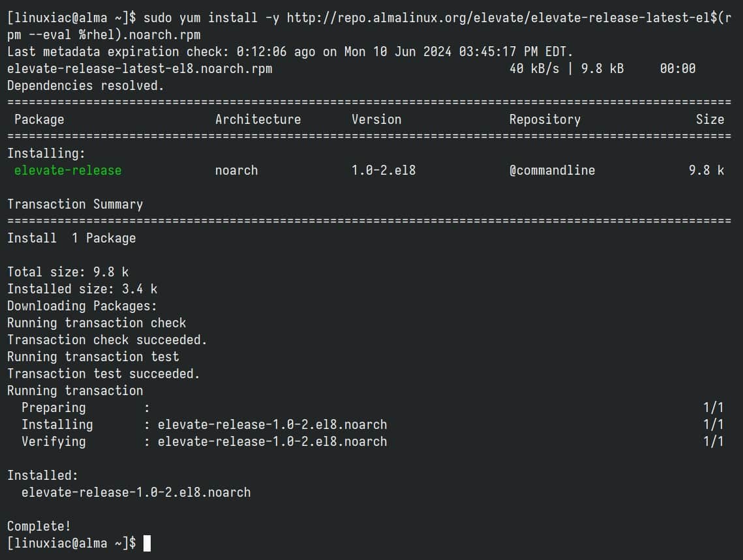This screenshot has width=743, height=560.
Task: Click the Version column header
Action: click(377, 119)
